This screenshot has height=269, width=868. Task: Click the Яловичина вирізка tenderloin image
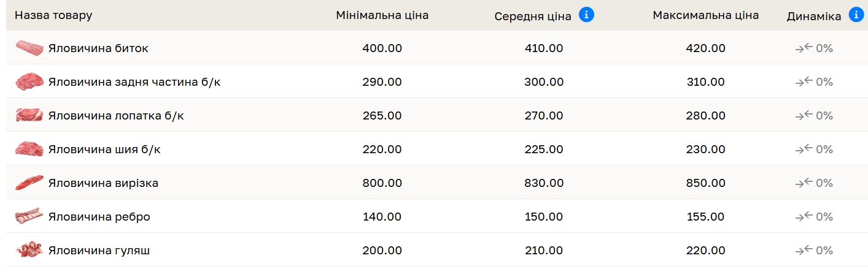[29, 183]
